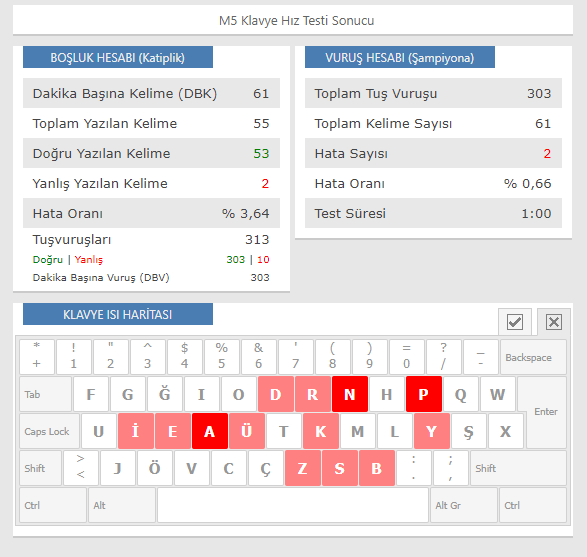Click the number 1 exclamation key

(74, 357)
